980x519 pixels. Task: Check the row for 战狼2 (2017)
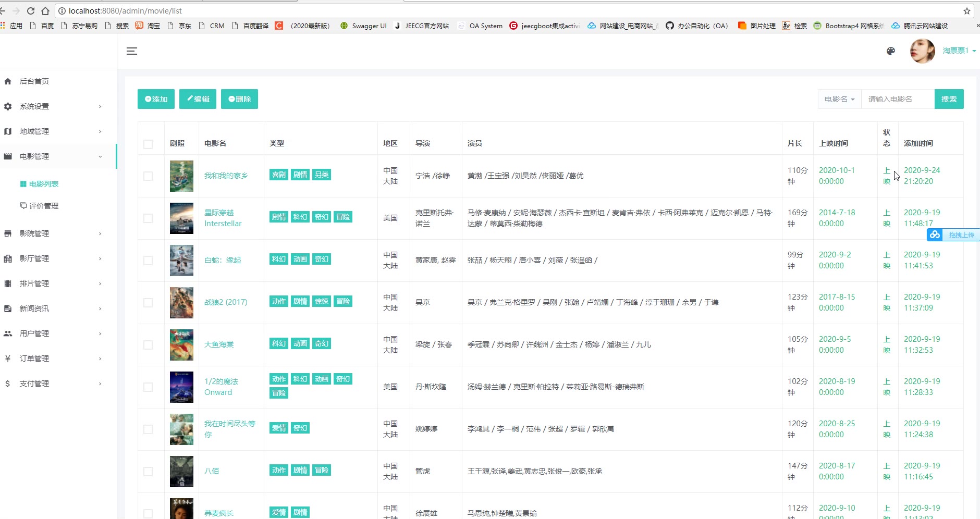tap(148, 303)
